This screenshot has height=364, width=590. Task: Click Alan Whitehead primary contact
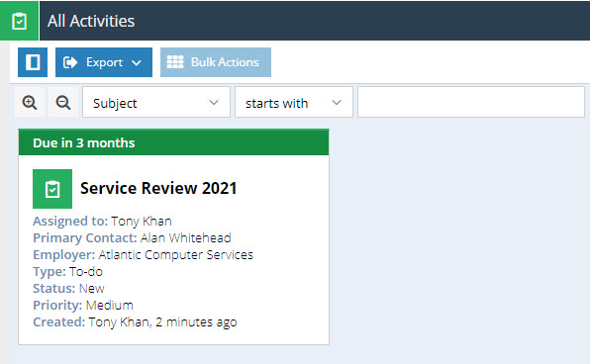click(x=185, y=237)
